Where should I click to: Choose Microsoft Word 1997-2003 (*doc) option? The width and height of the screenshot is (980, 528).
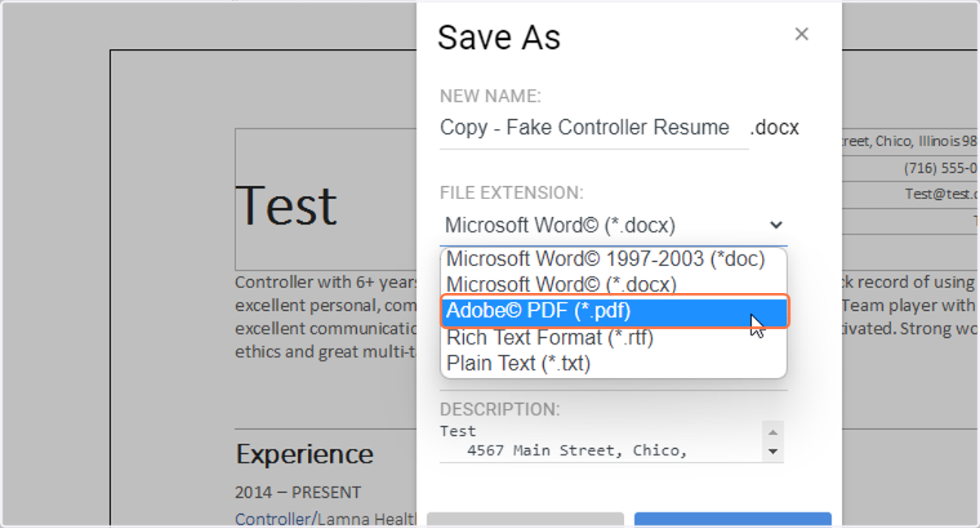(613, 260)
